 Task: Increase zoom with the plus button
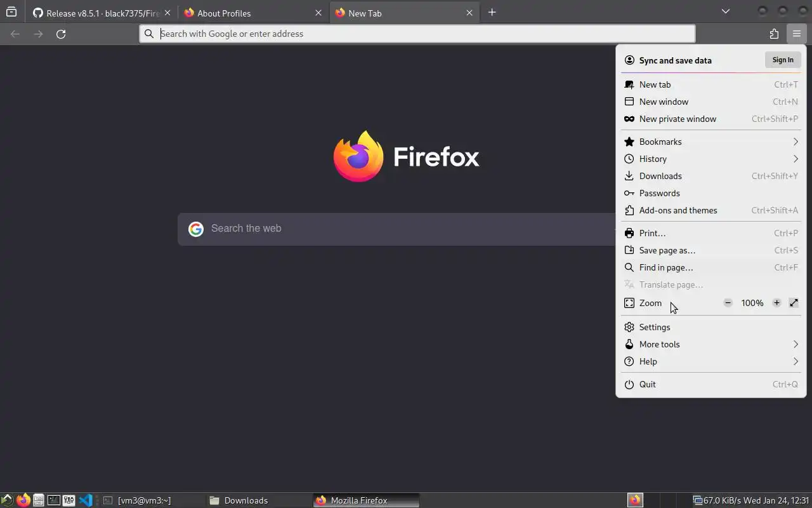tap(776, 303)
